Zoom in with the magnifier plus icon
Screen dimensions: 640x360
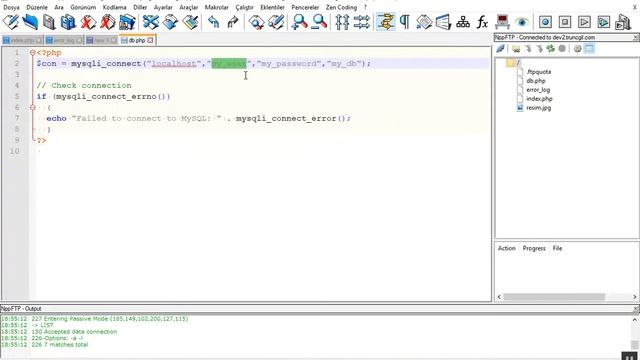[300, 22]
